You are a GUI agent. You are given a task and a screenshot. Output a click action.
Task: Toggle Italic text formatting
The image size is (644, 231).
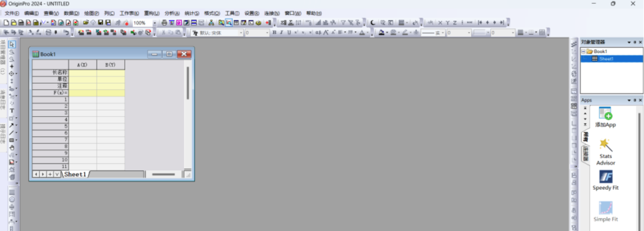pos(281,33)
